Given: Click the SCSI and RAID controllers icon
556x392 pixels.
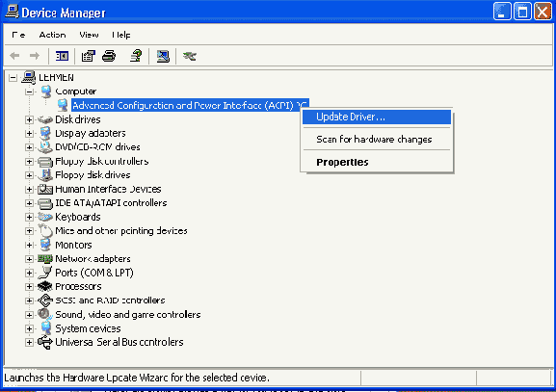Looking at the screenshot, I should pyautogui.click(x=45, y=301).
